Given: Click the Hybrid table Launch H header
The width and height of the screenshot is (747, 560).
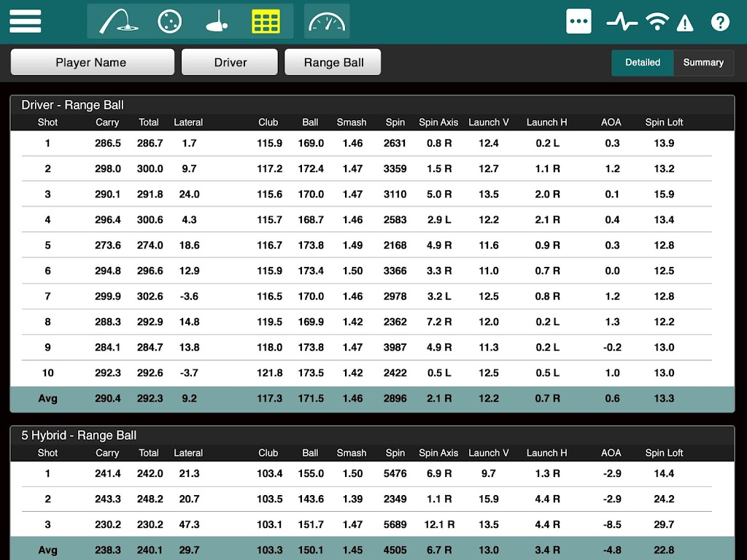Looking at the screenshot, I should [547, 453].
